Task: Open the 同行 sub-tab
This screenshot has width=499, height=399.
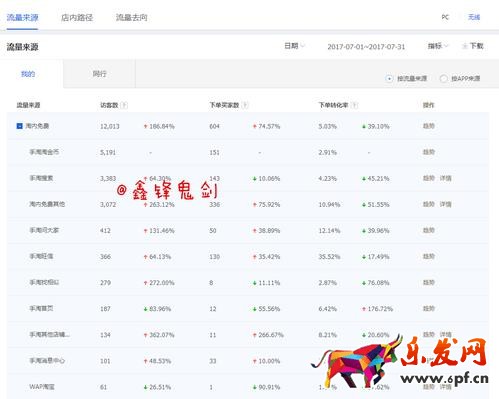Action: [x=99, y=74]
